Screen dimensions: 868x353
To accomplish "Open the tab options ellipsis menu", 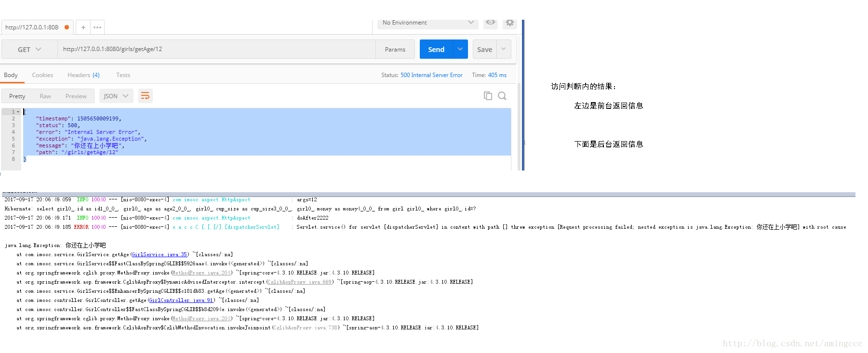I will (x=97, y=27).
